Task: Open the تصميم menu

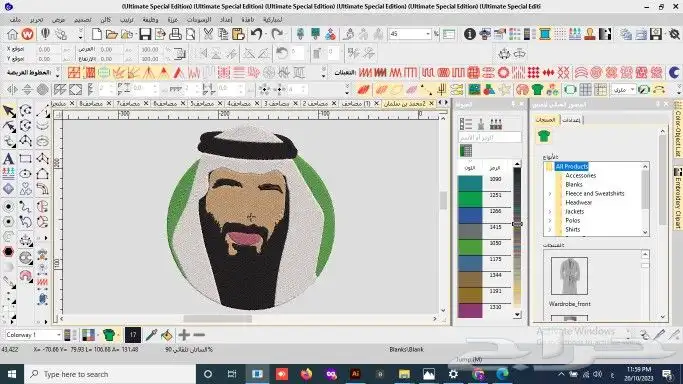Action: click(x=83, y=20)
